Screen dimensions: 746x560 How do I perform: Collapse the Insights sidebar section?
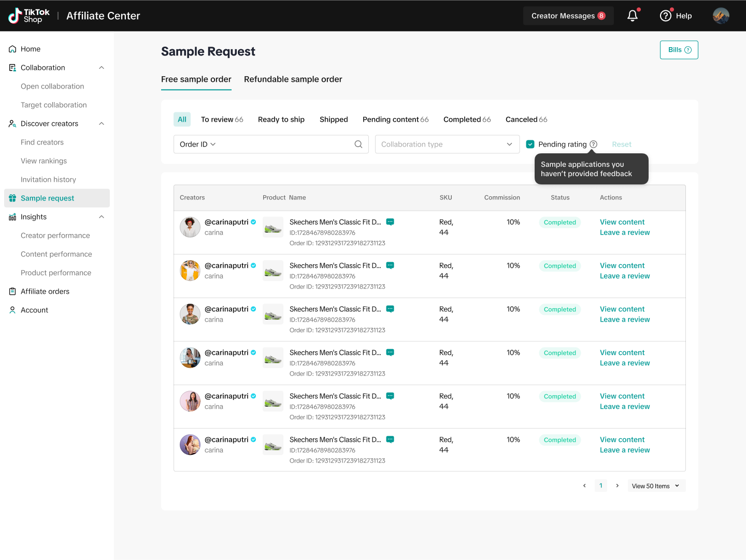coord(102,217)
